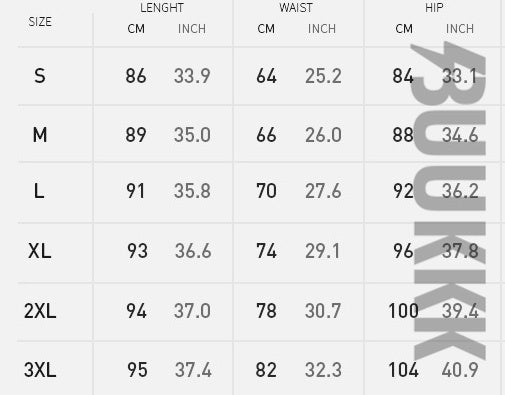
Task: Click the INCH subheader under LENGHT
Action: [192, 29]
